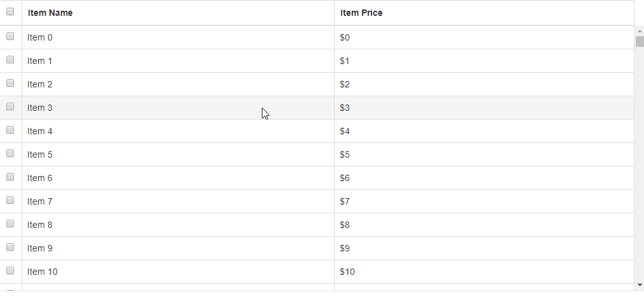Click the $10 price cell
Viewport: 644px width, 302px height.
pyautogui.click(x=347, y=272)
